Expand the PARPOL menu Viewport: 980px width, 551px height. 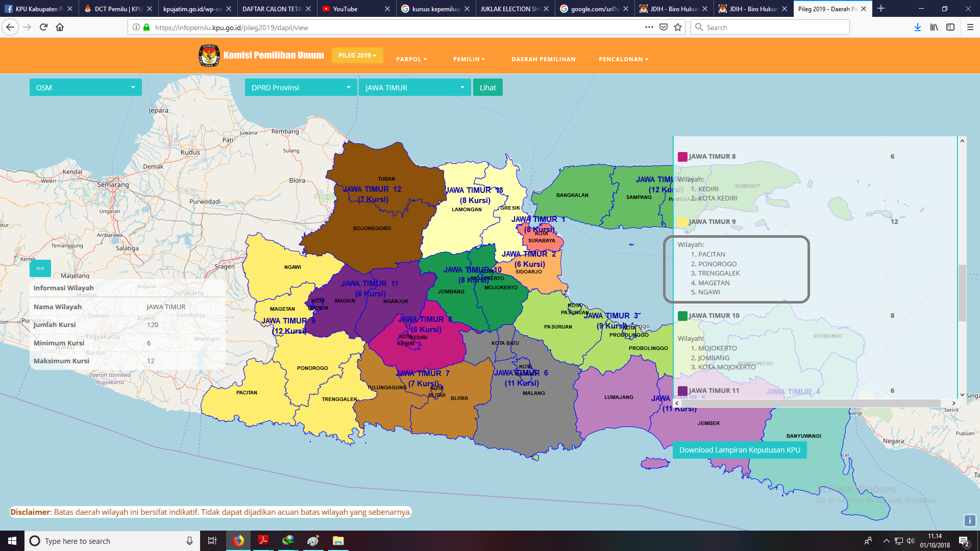(x=411, y=59)
